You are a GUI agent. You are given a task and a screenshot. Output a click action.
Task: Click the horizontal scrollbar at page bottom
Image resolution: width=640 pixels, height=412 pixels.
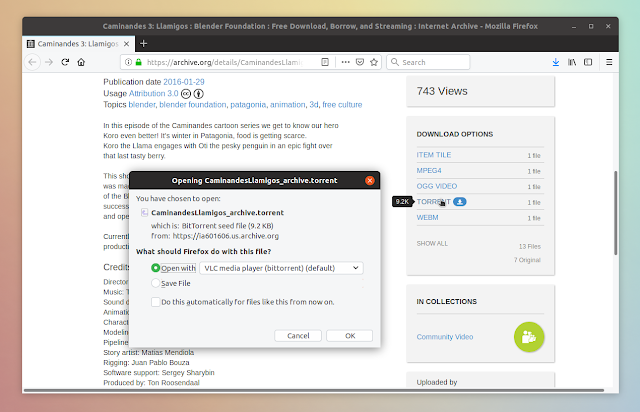[x=313, y=390]
